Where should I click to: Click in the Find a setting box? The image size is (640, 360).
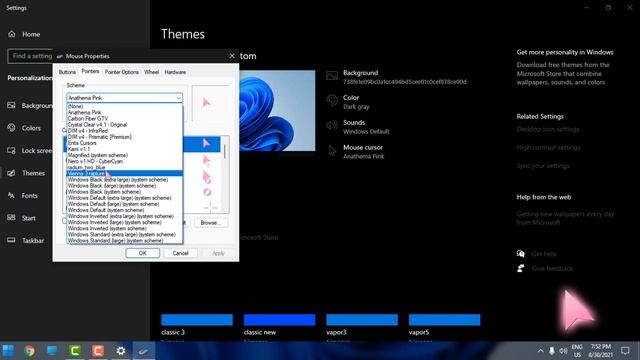(30, 56)
